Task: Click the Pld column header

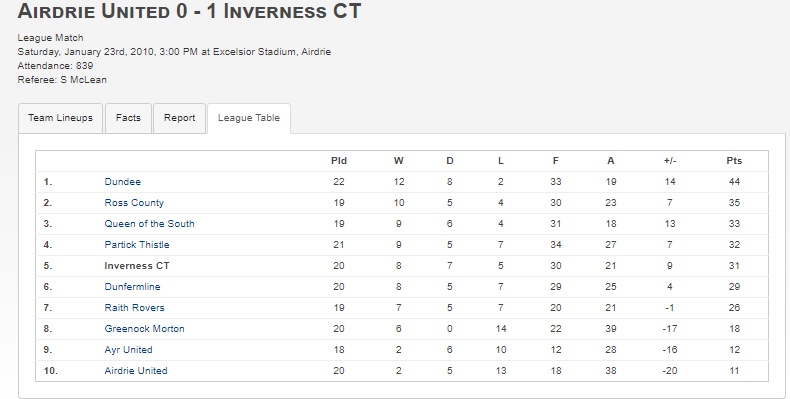Action: point(339,161)
